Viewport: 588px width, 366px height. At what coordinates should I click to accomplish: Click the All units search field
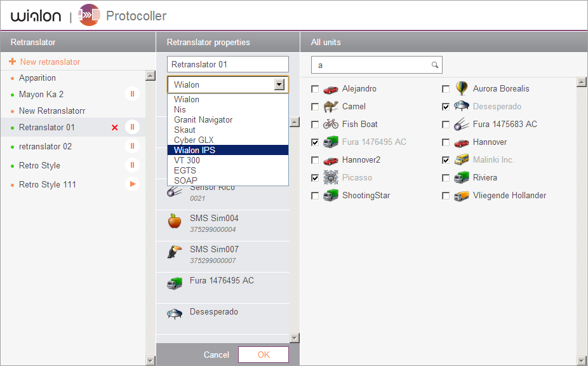point(377,65)
